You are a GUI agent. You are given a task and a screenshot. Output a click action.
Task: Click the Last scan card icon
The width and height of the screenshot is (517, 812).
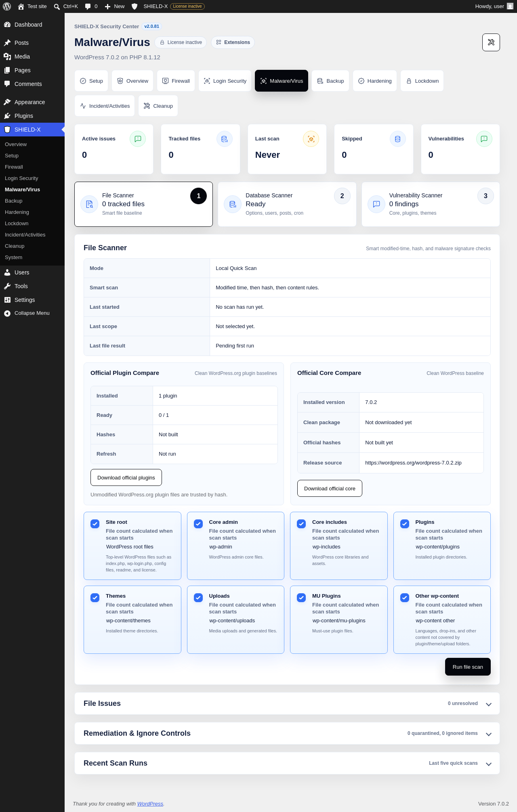pyautogui.click(x=311, y=139)
